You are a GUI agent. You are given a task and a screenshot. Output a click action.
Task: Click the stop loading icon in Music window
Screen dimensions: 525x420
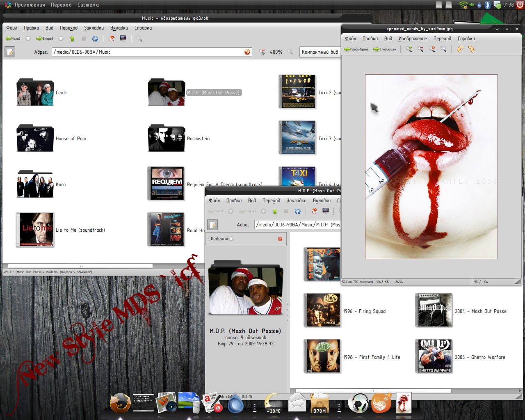pyautogui.click(x=84, y=39)
